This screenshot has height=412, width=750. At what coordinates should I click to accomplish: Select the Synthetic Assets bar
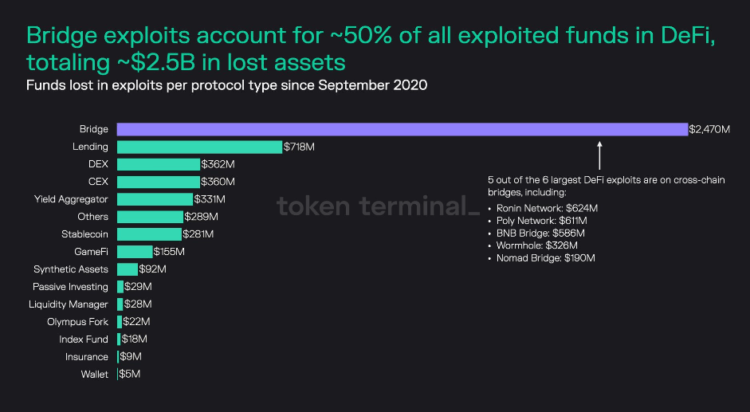coord(127,269)
